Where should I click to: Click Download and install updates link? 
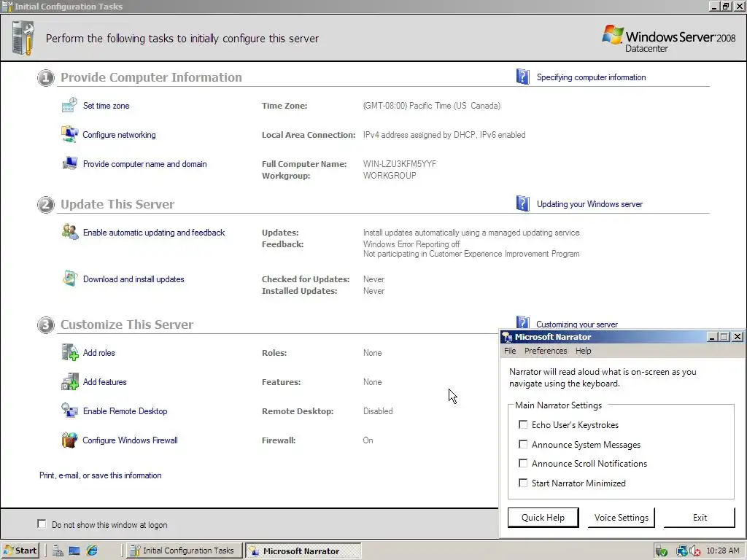[133, 279]
